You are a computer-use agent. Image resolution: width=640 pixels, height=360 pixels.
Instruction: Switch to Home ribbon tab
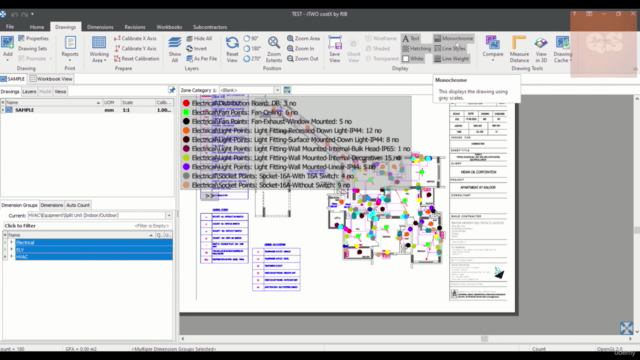tap(37, 27)
